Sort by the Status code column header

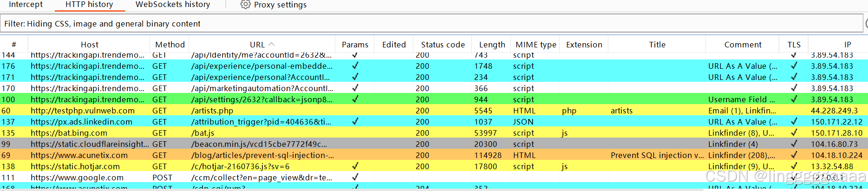pos(443,45)
